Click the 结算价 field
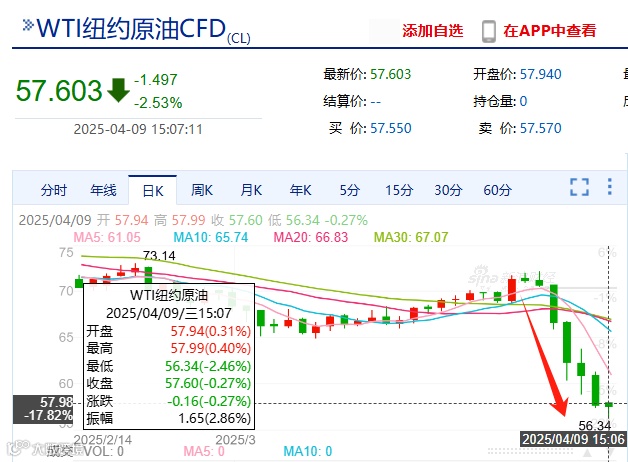This screenshot has height=462, width=628. [352, 101]
